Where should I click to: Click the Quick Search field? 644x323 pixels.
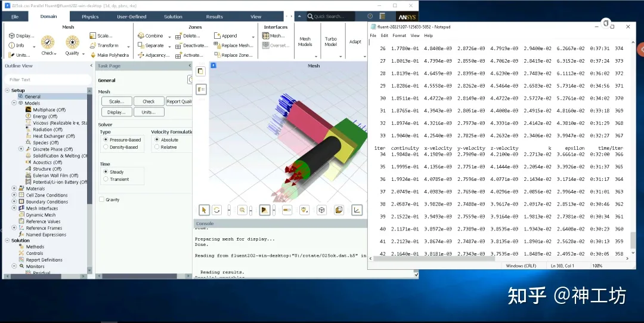tap(330, 17)
